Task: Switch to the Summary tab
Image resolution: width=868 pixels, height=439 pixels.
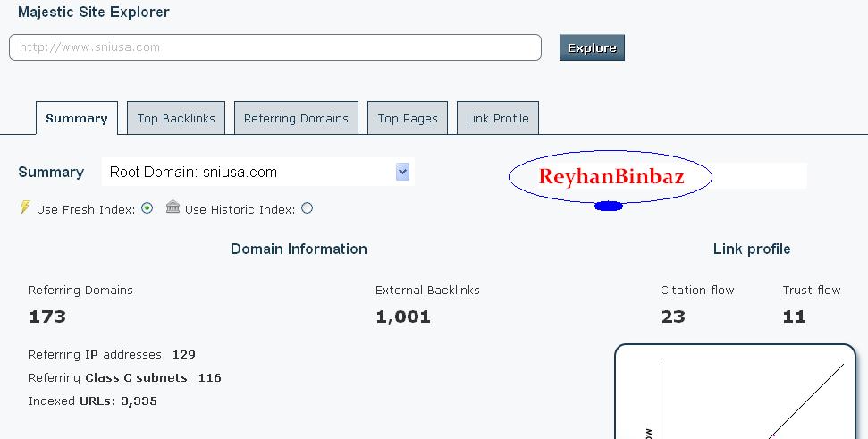Action: (x=77, y=118)
